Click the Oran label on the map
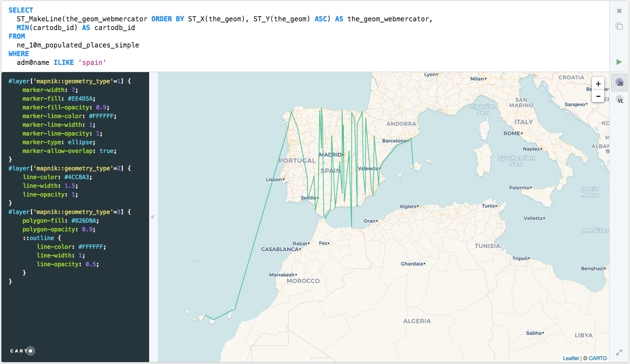Screen dimensions: 630x364 coord(369,221)
